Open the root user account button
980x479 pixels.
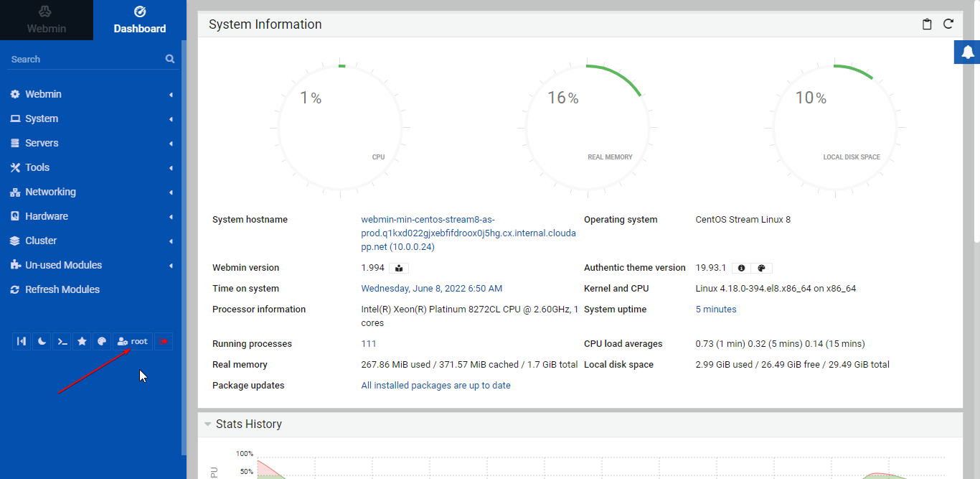133,342
